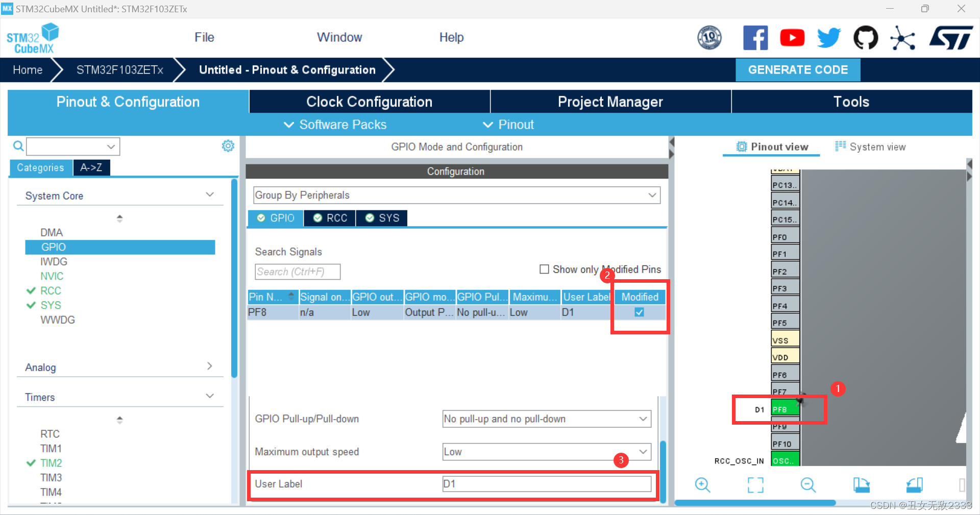Open the category search combo box
The image size is (980, 515).
click(73, 146)
